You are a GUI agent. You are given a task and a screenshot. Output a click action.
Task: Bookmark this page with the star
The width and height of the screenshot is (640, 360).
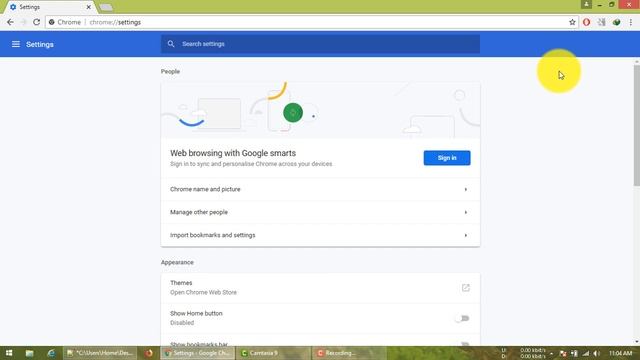click(572, 22)
